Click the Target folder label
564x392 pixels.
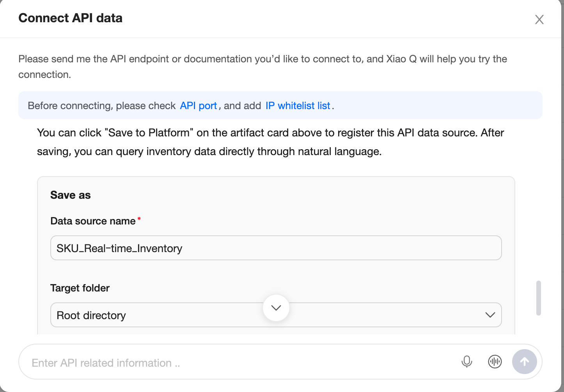coord(80,288)
